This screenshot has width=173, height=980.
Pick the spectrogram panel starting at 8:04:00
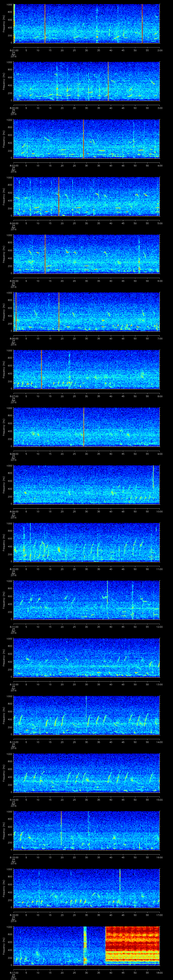tap(87, 197)
